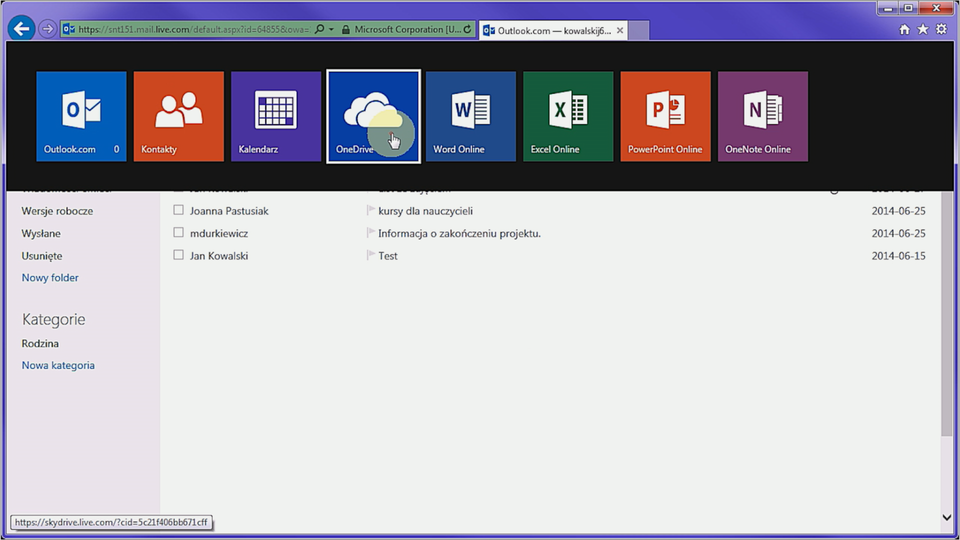Select the Rodzina category
The width and height of the screenshot is (960, 540).
[x=40, y=343]
